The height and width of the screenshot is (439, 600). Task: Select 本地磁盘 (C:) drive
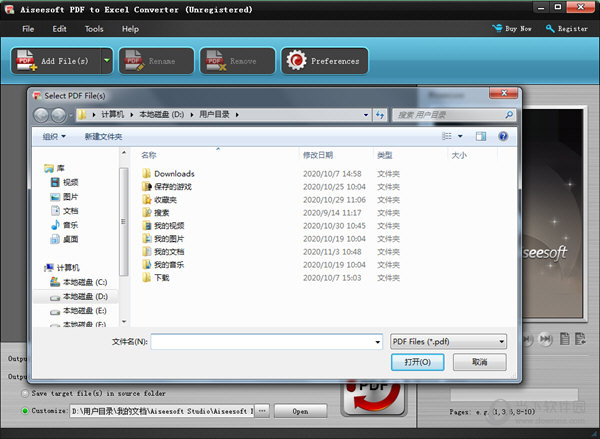click(x=79, y=282)
